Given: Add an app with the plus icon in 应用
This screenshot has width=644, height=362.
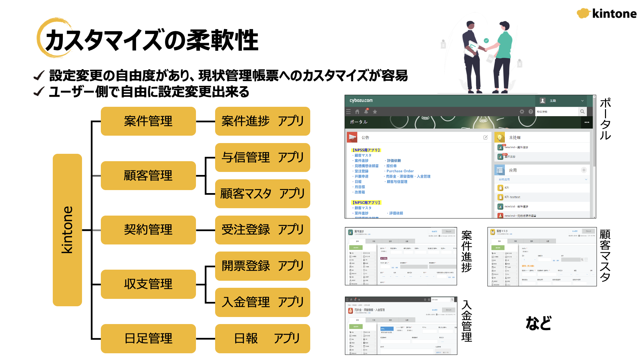Looking at the screenshot, I should (584, 170).
